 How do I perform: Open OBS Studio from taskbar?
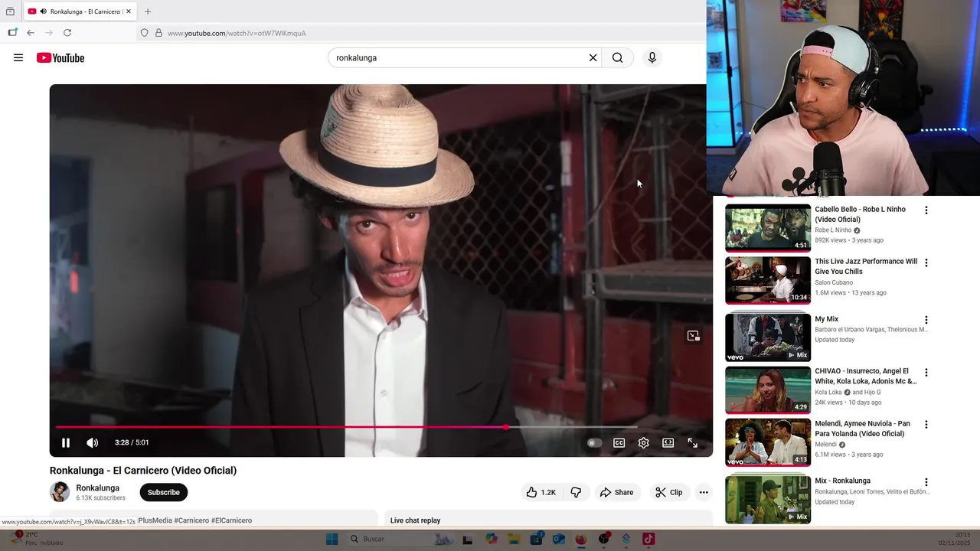click(604, 539)
